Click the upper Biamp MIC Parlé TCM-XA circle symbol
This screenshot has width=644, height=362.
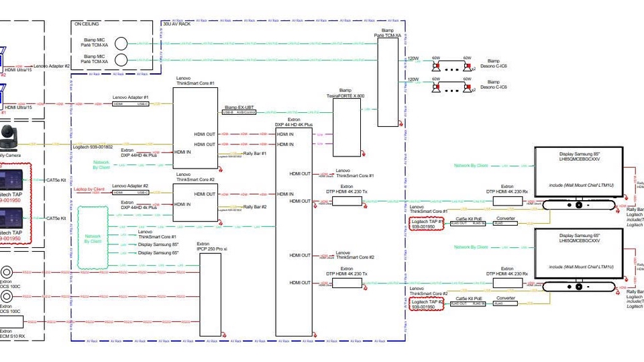pyautogui.click(x=121, y=43)
